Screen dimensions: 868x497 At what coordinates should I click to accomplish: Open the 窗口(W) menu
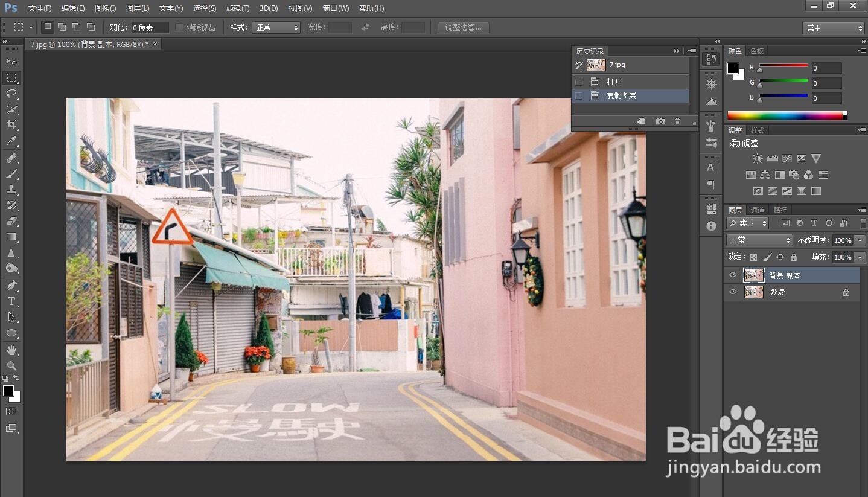coord(336,8)
